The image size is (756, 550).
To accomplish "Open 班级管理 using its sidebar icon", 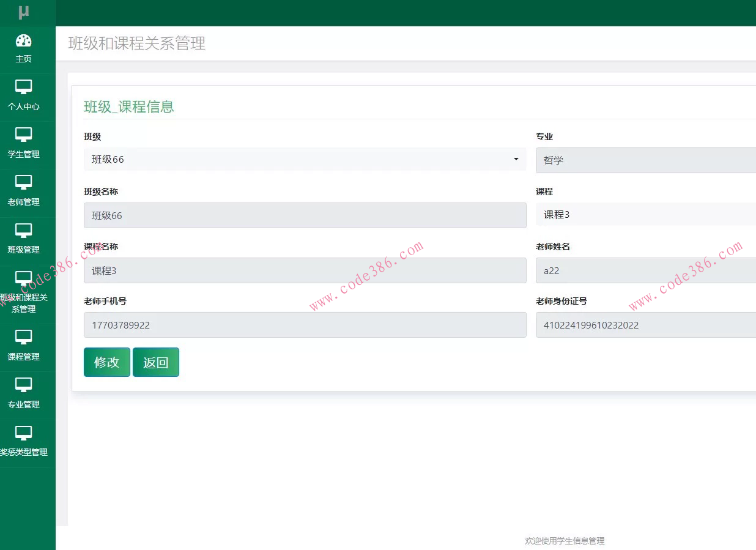I will [24, 231].
